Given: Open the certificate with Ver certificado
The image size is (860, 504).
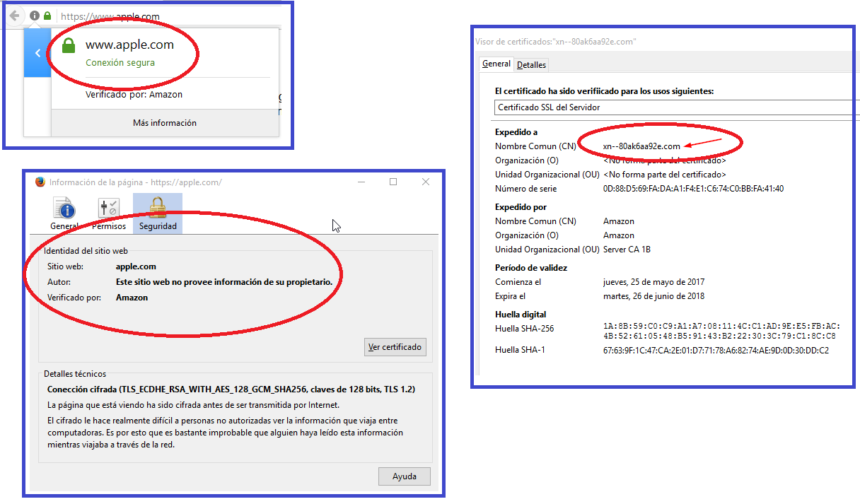Looking at the screenshot, I should point(395,347).
